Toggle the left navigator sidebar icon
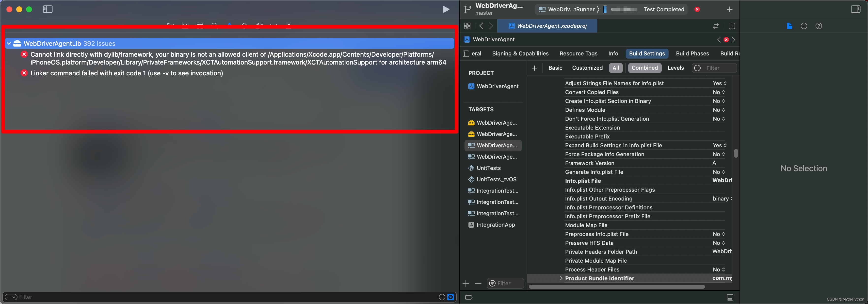 point(48,9)
